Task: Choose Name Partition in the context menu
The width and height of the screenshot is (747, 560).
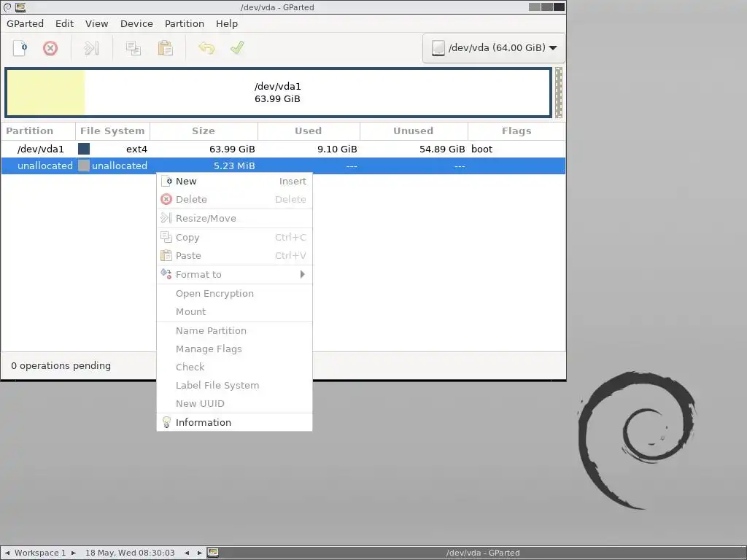Action: click(x=234, y=330)
